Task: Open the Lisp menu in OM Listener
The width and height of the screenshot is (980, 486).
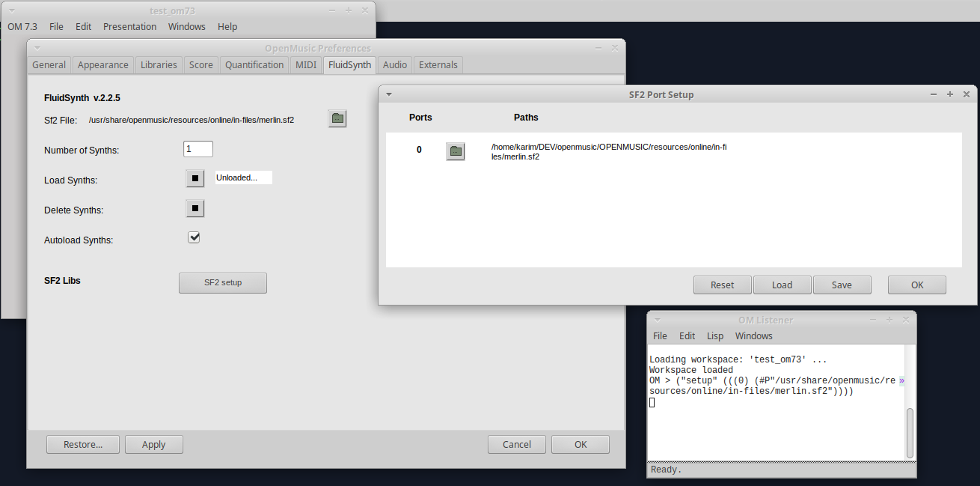Action: click(x=715, y=336)
